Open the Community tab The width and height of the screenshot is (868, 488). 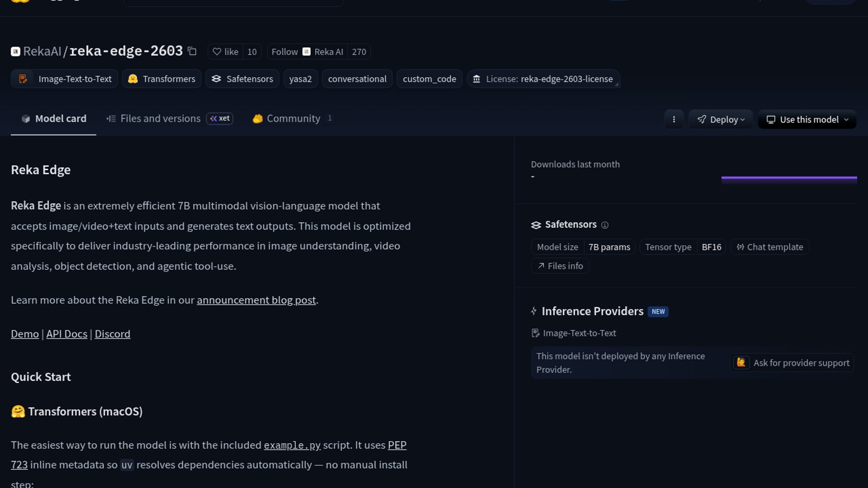pyautogui.click(x=293, y=118)
